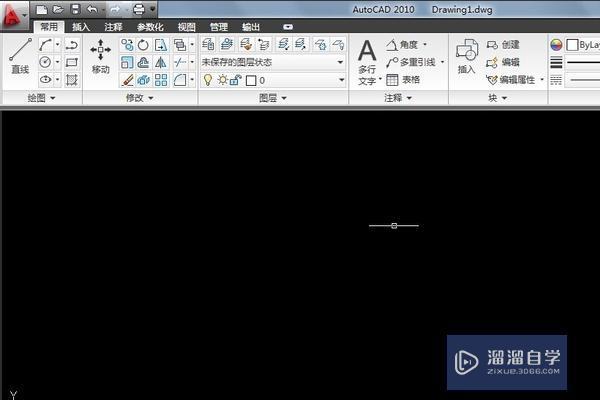Switch to the 视图 ribbon tab
Viewport: 600px width, 400px height.
click(x=186, y=27)
